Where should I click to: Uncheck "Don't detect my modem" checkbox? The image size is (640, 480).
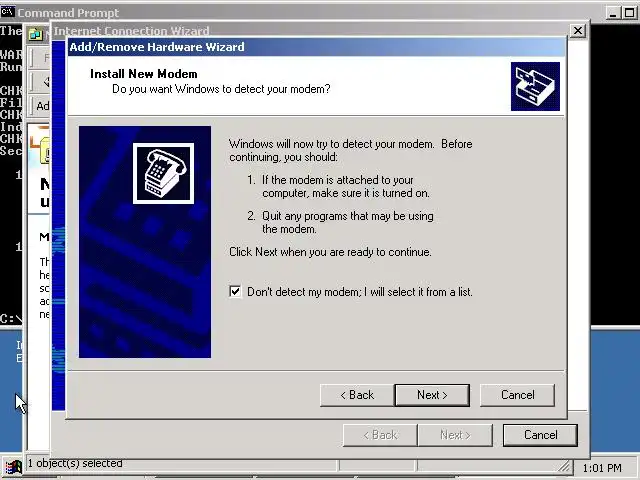(x=235, y=292)
